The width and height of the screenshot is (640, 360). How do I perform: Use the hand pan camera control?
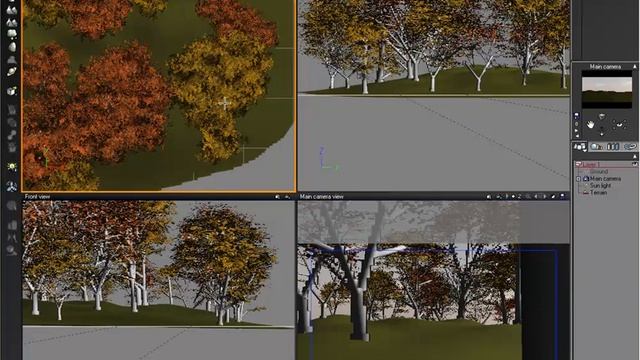pyautogui.click(x=591, y=124)
